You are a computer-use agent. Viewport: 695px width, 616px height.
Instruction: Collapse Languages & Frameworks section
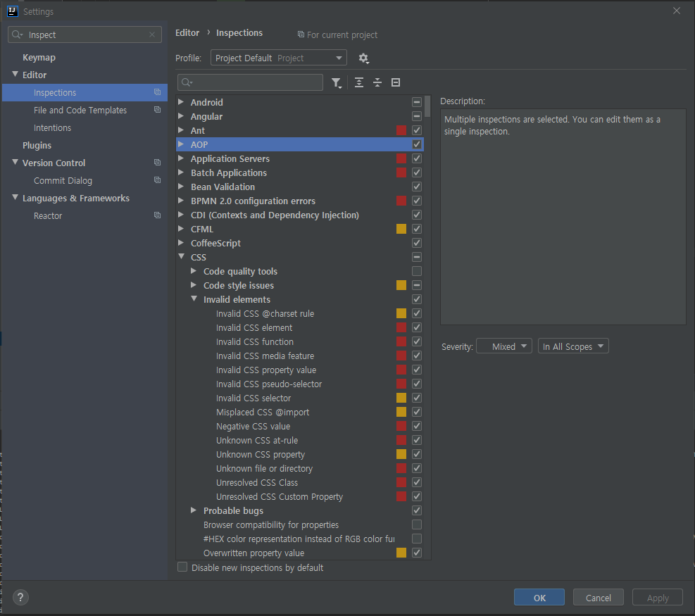click(15, 198)
